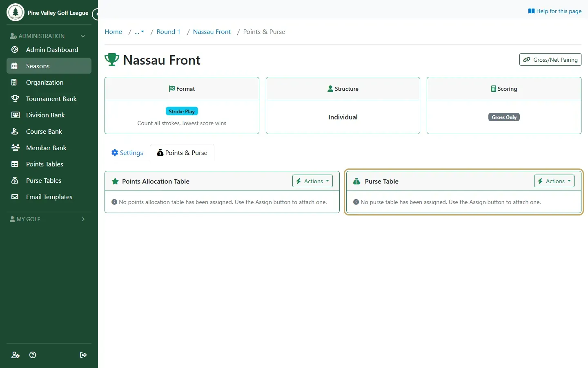Click the Course Bank golf icon
Screen dimensions: 588x368
tap(15, 131)
